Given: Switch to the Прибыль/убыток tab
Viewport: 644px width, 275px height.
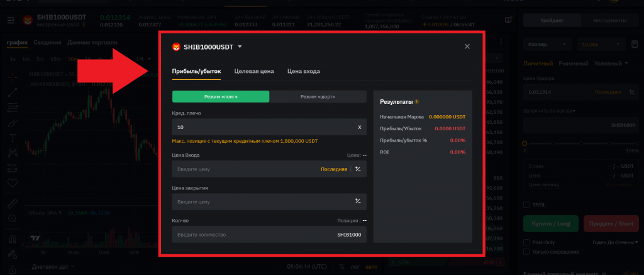Looking at the screenshot, I should [196, 71].
